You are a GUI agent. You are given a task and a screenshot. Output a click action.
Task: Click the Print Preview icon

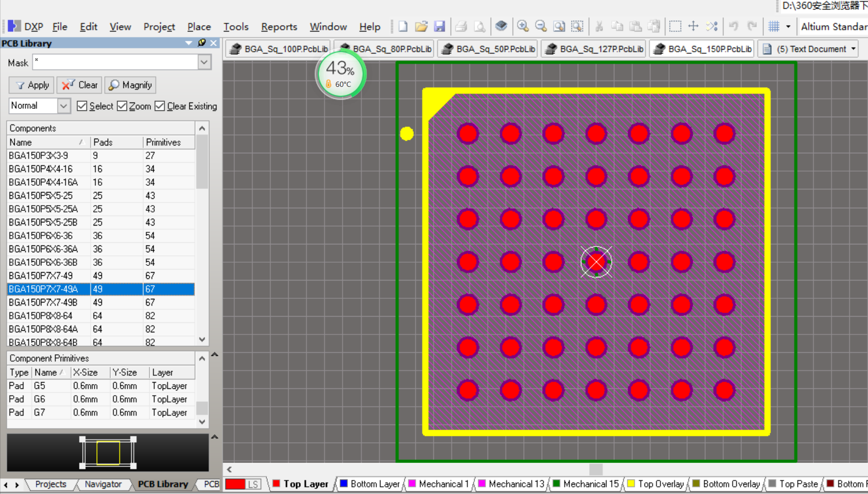(x=479, y=26)
